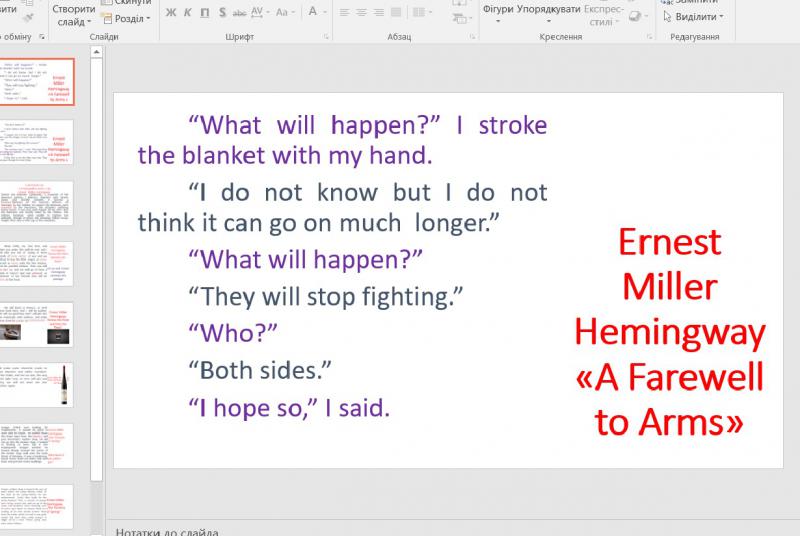The width and height of the screenshot is (800, 536).
Task: Open Креслення group dialog launcher
Action: click(x=649, y=37)
